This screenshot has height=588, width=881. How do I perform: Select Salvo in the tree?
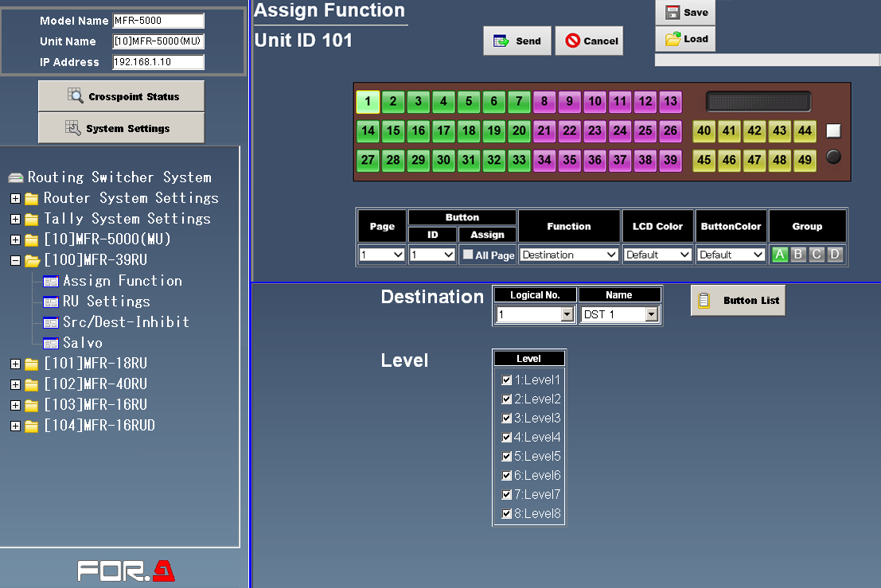tap(82, 343)
